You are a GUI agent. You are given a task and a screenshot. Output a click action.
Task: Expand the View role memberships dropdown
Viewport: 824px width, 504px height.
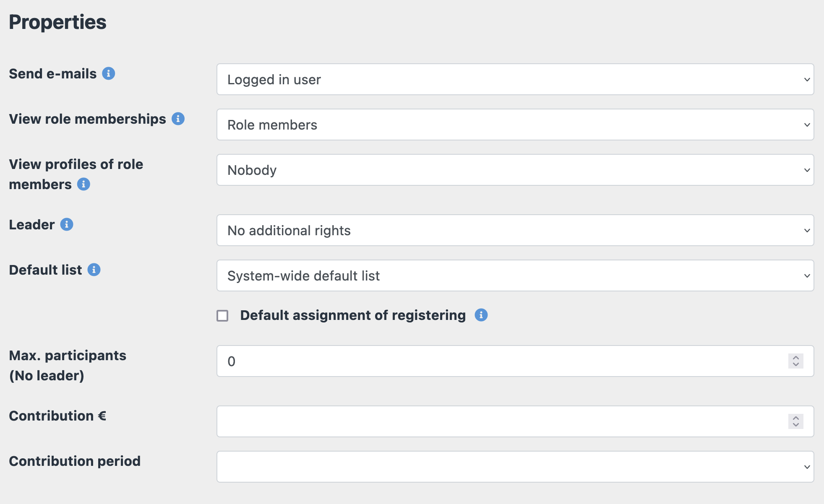pyautogui.click(x=515, y=125)
